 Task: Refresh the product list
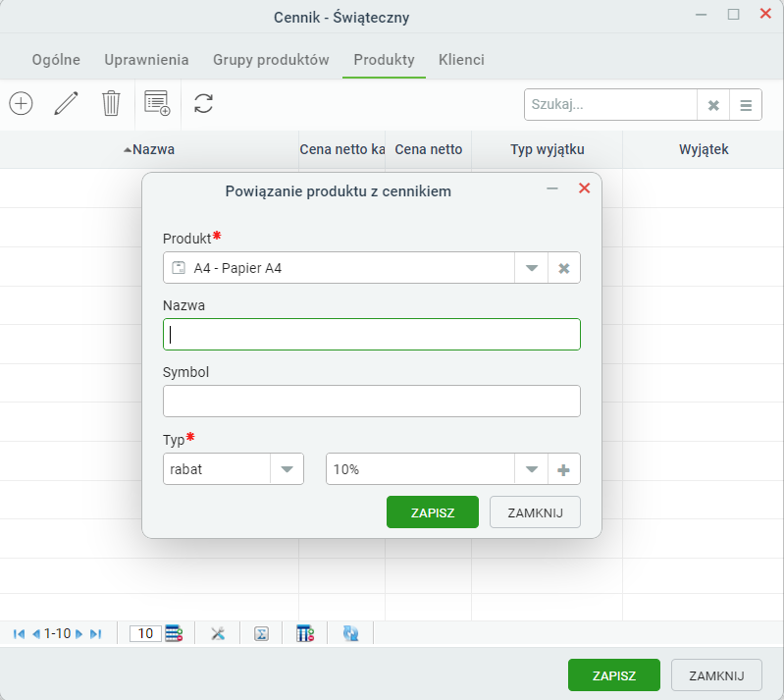(203, 103)
